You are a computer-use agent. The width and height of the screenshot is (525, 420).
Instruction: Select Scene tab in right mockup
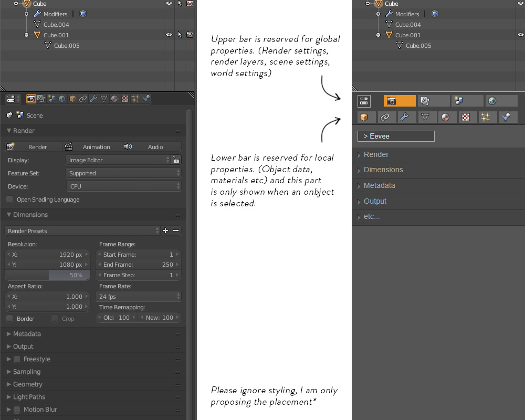pos(467,101)
